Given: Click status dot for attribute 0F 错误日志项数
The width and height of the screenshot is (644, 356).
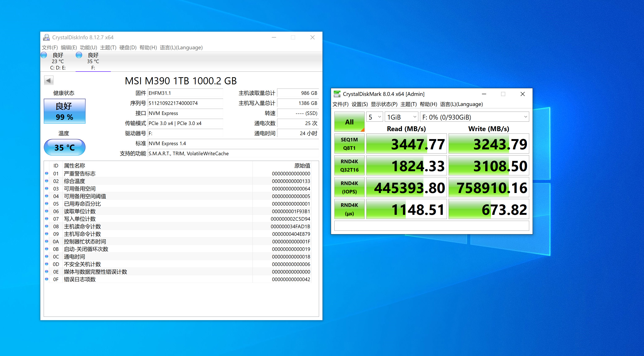Looking at the screenshot, I should (x=47, y=279).
